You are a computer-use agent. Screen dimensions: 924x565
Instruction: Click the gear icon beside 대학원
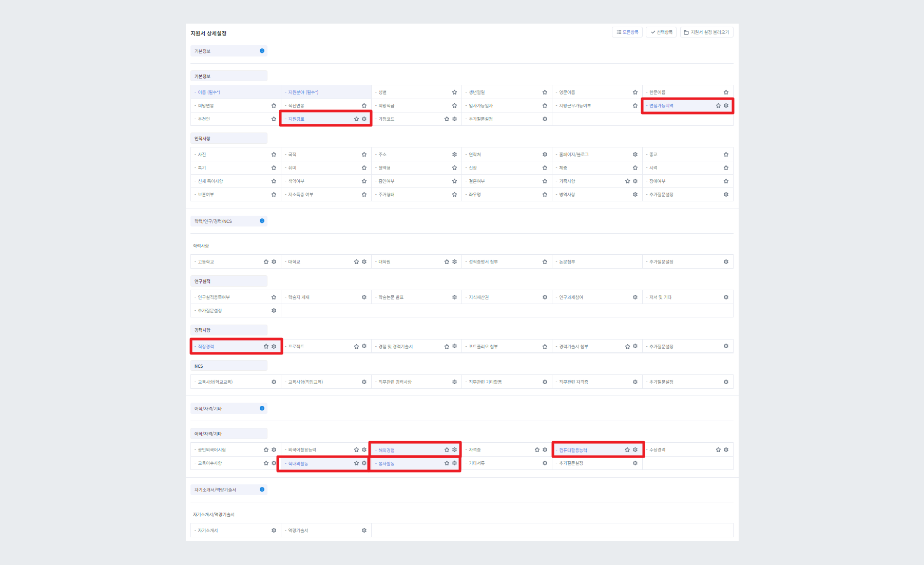click(x=454, y=262)
